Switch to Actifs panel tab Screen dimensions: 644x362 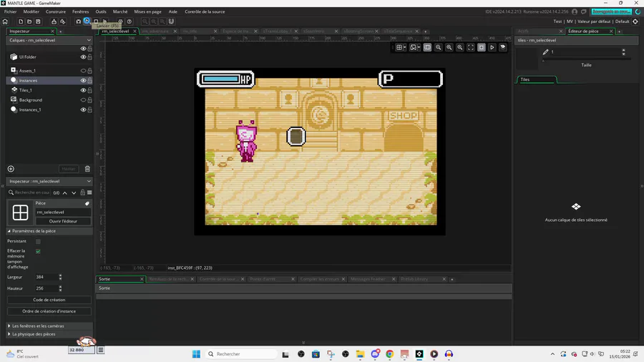523,31
